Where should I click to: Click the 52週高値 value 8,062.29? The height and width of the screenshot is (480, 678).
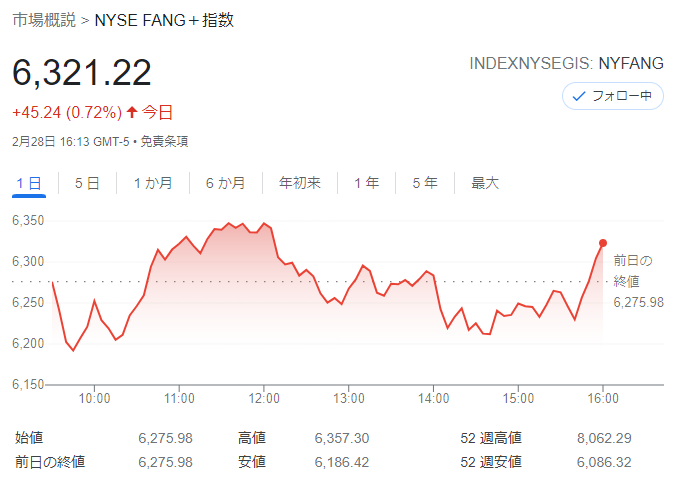[x=604, y=438]
